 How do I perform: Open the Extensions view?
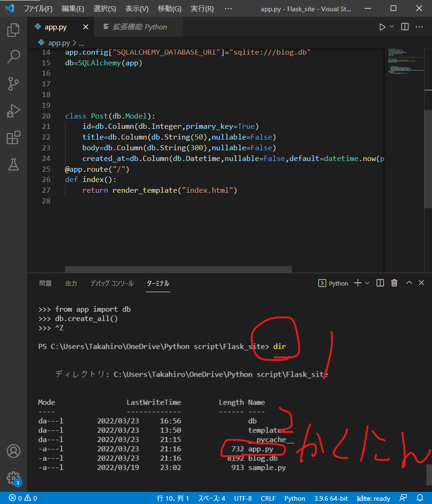13,138
